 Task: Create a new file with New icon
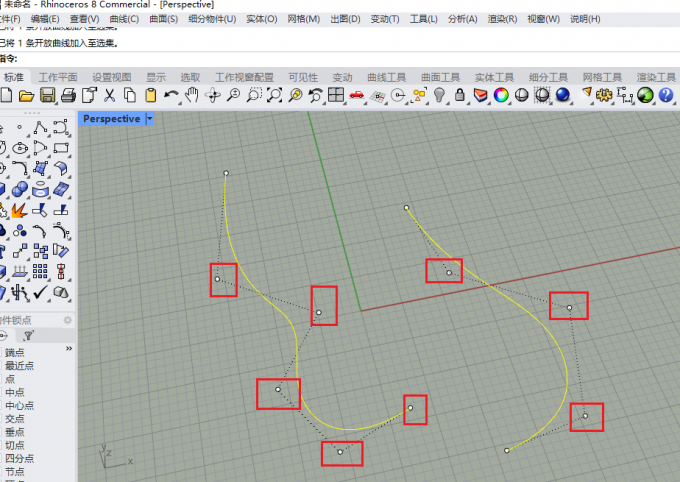click(x=6, y=95)
